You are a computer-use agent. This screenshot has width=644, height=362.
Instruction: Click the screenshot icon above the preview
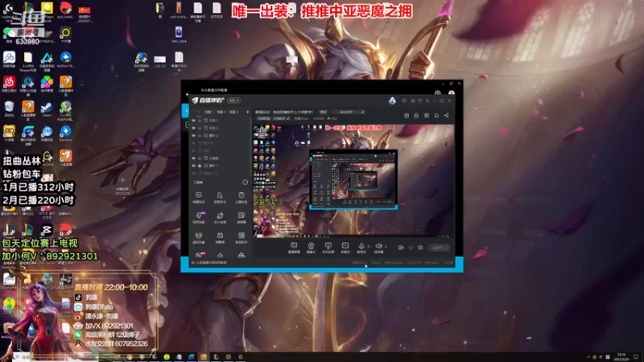[x=407, y=115]
